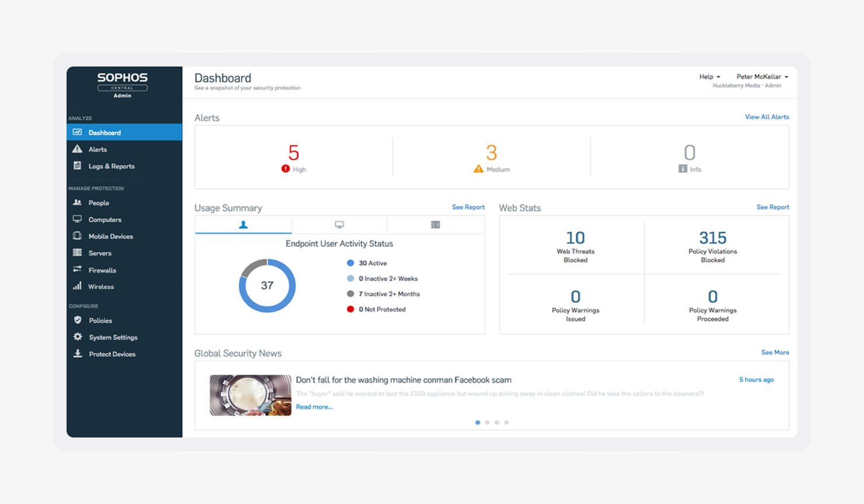Screen dimensions: 864x504
Task: Click View All Alerts link
Action: point(767,117)
